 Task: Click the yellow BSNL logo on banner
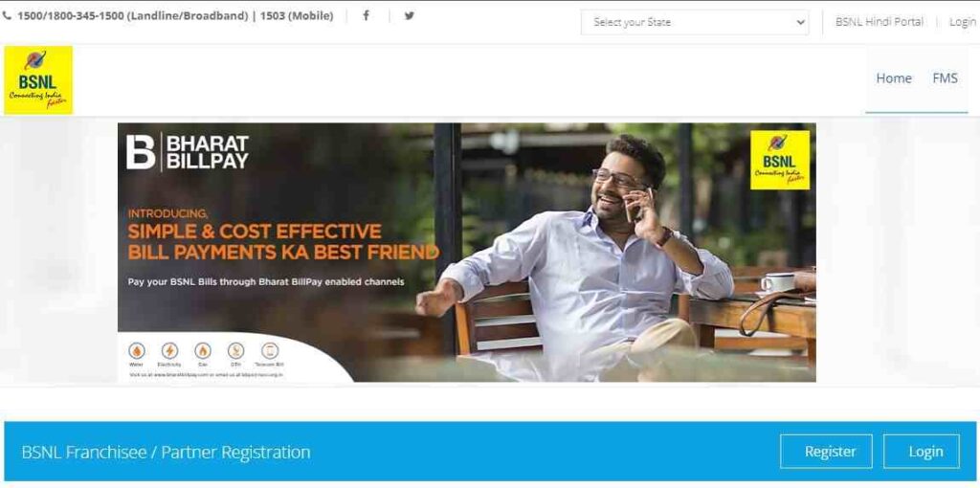(x=780, y=160)
